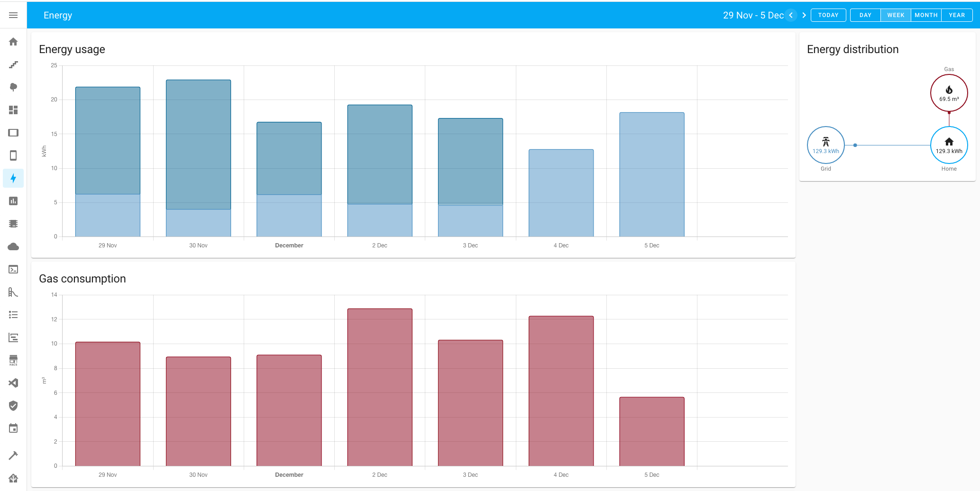Open the landscape tablet dashboard icon

(x=13, y=133)
